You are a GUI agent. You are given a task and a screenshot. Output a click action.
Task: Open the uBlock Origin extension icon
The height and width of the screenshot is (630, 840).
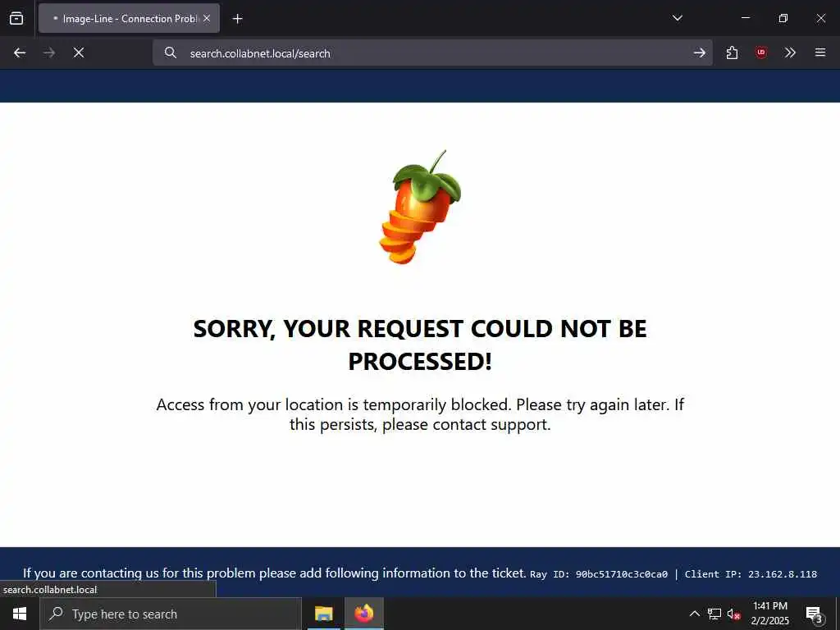[760, 52]
